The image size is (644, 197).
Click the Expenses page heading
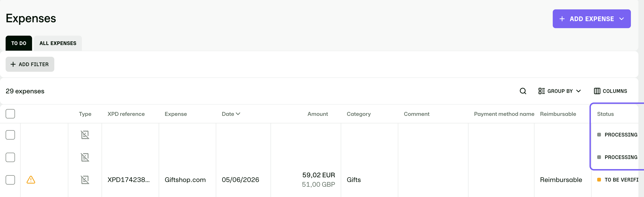pyautogui.click(x=31, y=18)
